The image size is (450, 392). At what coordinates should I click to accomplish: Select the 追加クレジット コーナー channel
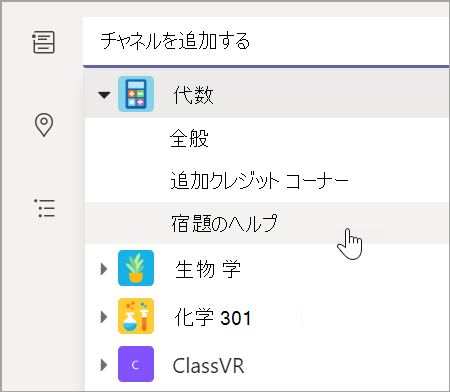point(267,181)
